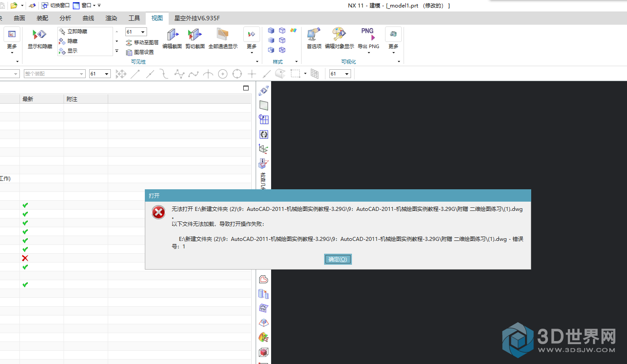Click the face analysis rainbow style icon
Viewport: 627px width, 364px height.
coord(293,30)
